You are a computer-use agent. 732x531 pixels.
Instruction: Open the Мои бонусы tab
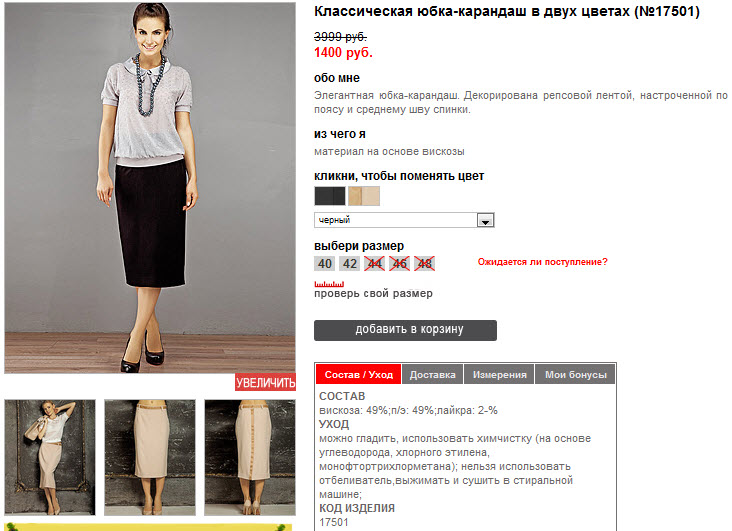pos(576,375)
